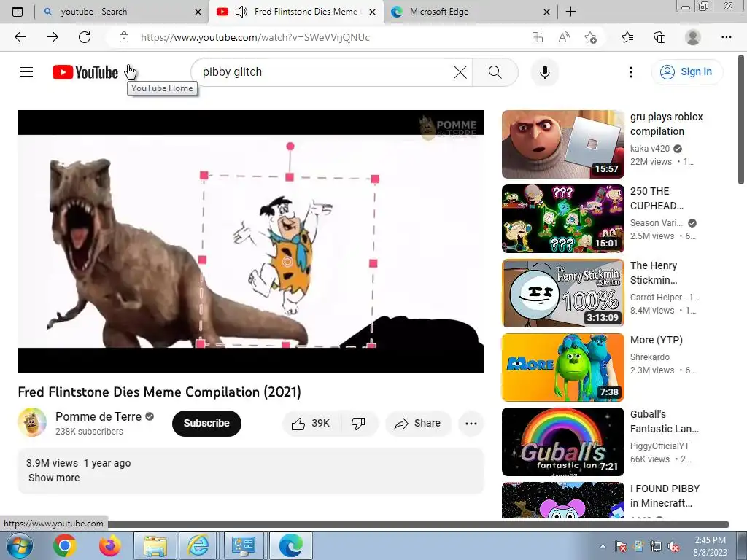The height and width of the screenshot is (560, 747).
Task: Show hidden system tray icons
Action: [x=603, y=546]
